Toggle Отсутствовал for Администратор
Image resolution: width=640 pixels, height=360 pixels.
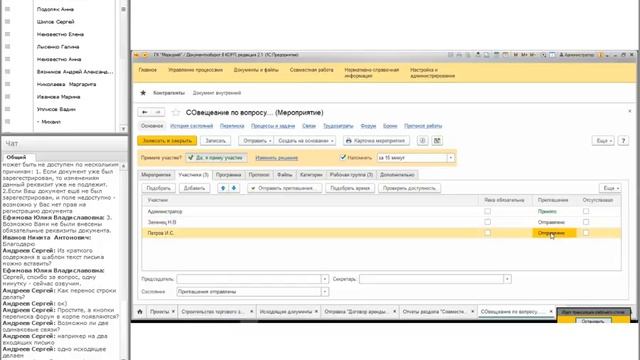pyautogui.click(x=586, y=211)
